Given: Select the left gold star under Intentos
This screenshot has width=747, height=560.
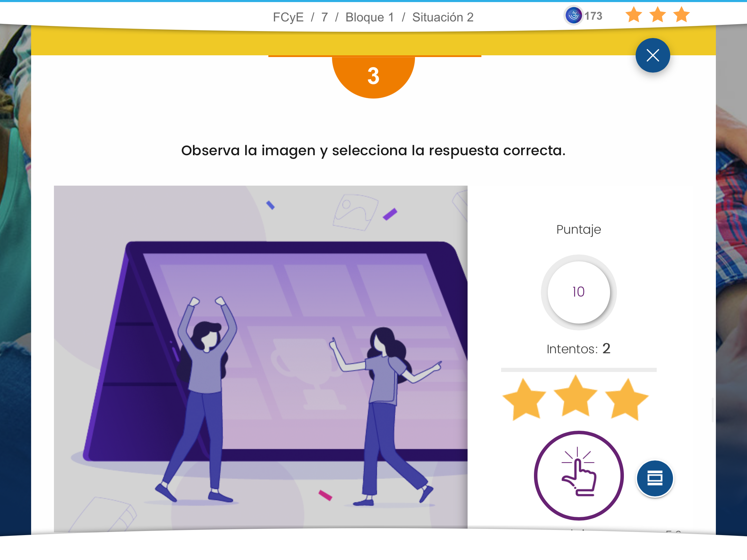Looking at the screenshot, I should tap(524, 399).
